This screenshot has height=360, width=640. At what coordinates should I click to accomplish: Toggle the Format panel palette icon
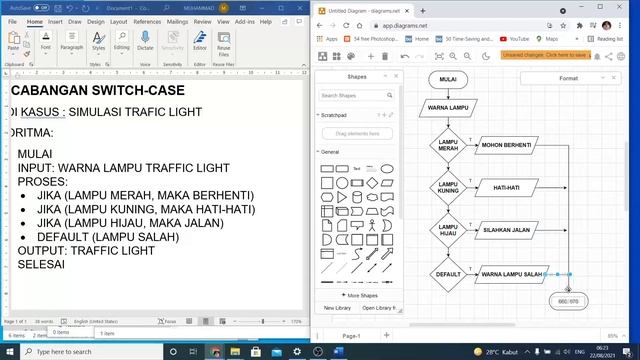(351, 56)
